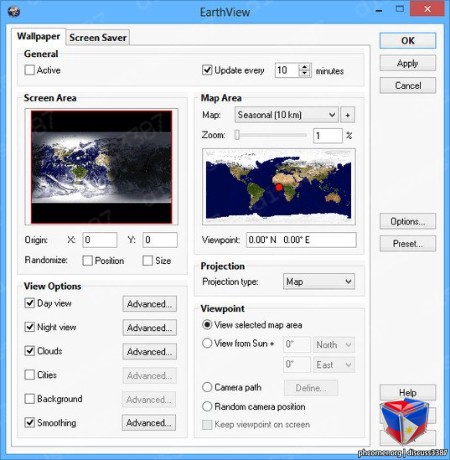Click the Cancel button
Screen dimensions: 450x460
point(408,86)
